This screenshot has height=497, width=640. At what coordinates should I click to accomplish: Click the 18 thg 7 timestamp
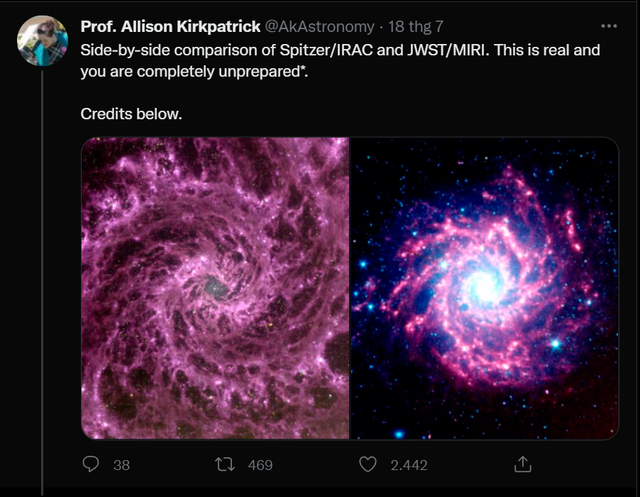pos(416,27)
